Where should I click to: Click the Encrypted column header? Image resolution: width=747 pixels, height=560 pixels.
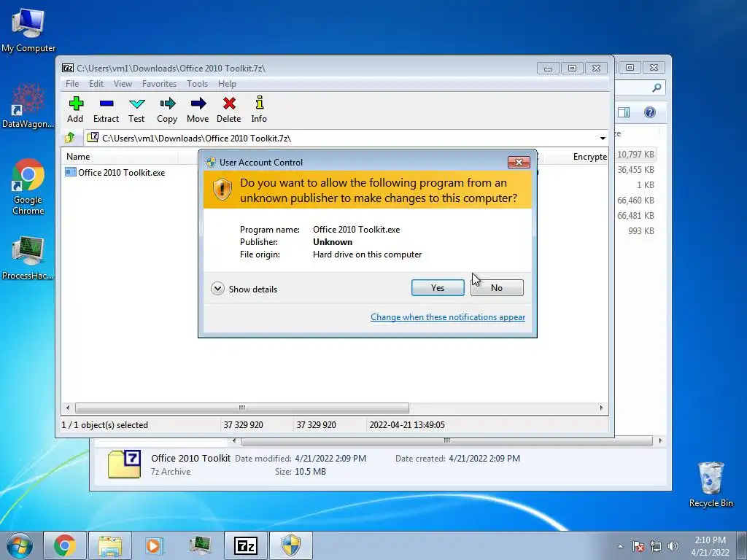tap(589, 157)
